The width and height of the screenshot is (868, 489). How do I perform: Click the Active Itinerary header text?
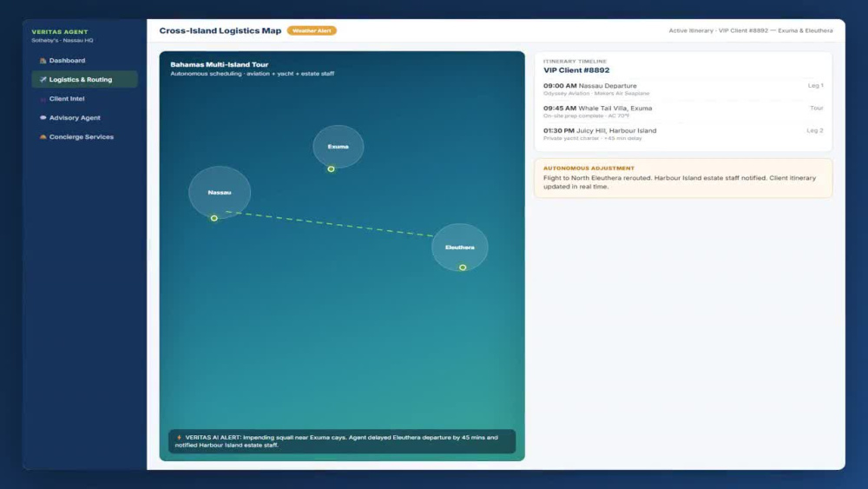pos(751,30)
